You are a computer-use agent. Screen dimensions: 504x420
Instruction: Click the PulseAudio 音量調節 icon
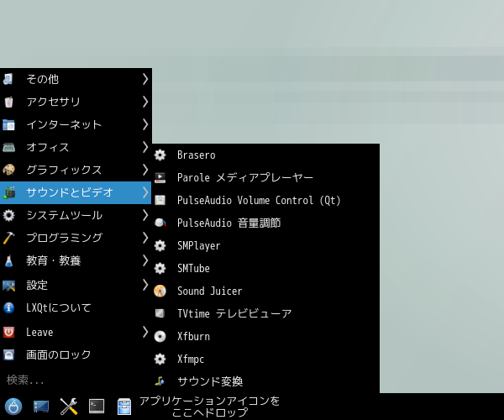pos(160,223)
